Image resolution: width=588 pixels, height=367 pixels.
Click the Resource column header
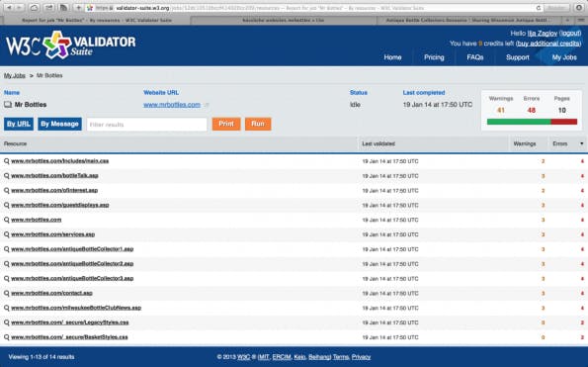(16, 143)
